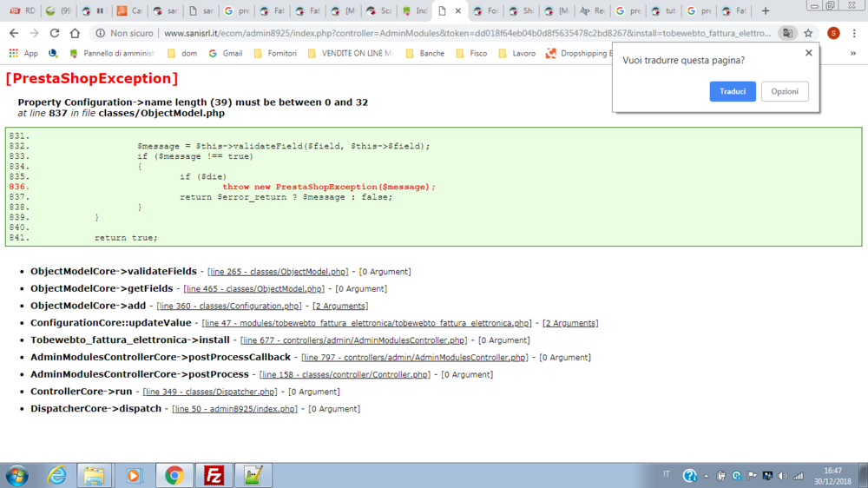This screenshot has height=488, width=868.
Task: Open the Fornitori bookmarks folder
Action: click(275, 53)
